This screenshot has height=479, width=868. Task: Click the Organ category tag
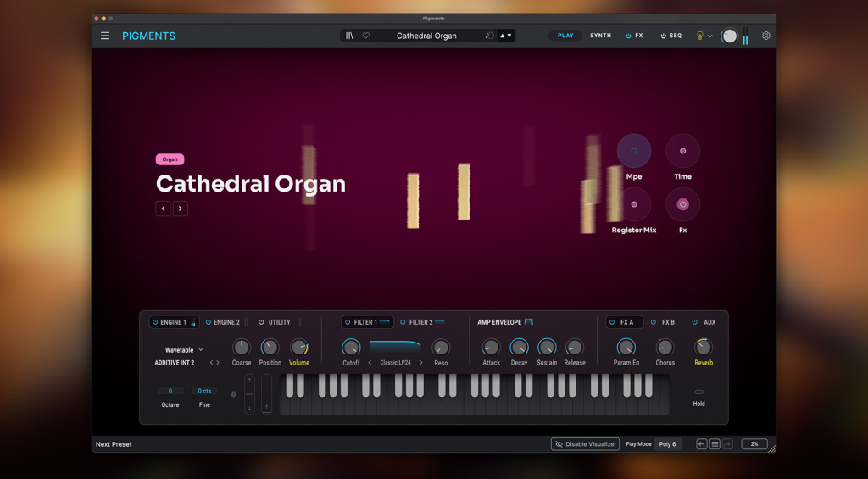click(170, 159)
